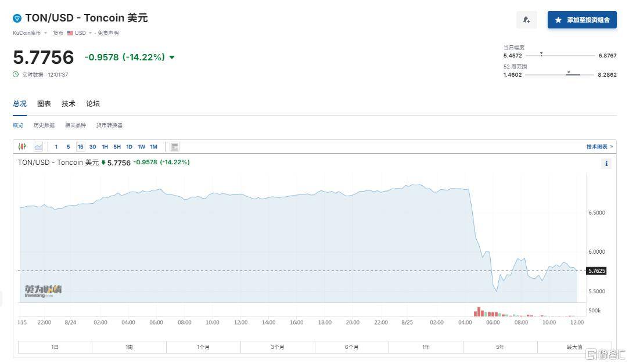This screenshot has width=629, height=364.
Task: Select the 1D chart interval
Action: point(129,147)
